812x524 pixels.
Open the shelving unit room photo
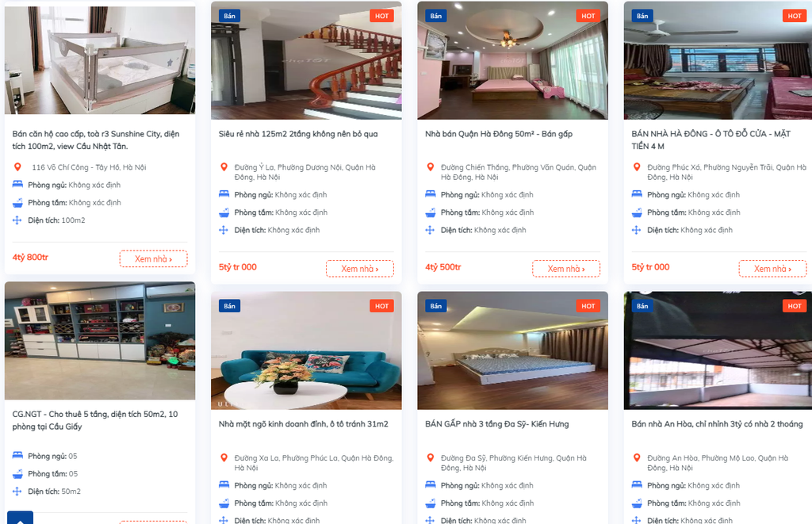tap(100, 341)
